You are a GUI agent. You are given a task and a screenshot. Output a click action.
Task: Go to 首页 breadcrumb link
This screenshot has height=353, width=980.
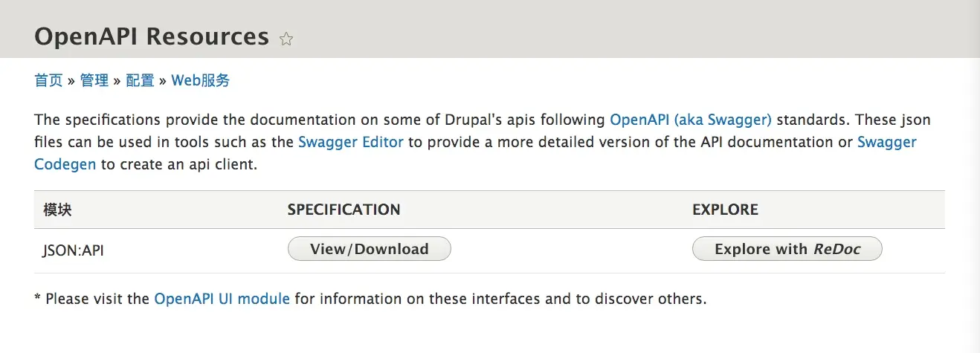click(48, 80)
